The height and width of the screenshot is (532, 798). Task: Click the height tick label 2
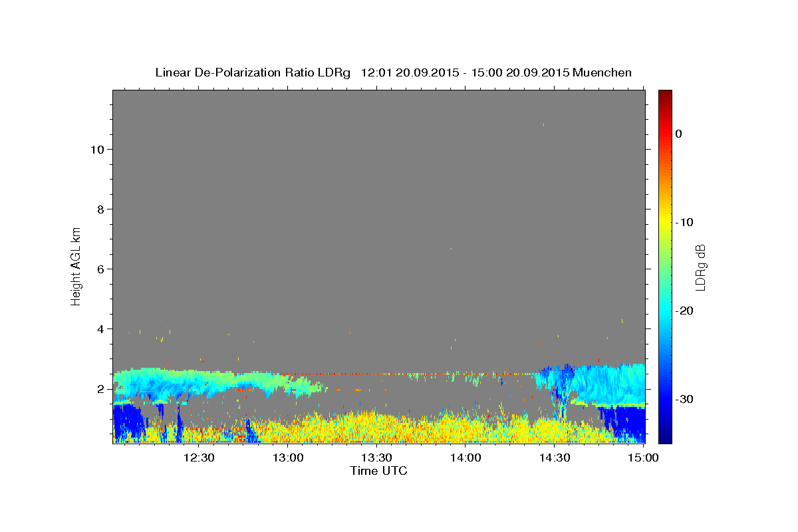101,388
